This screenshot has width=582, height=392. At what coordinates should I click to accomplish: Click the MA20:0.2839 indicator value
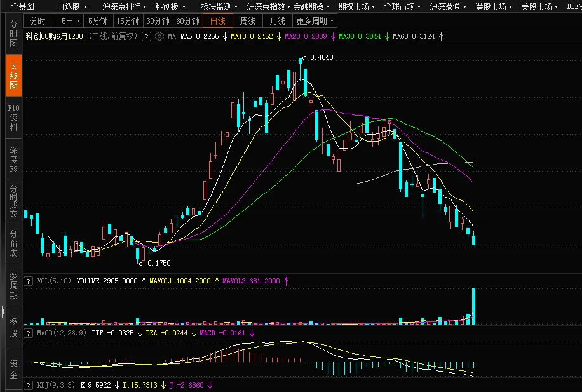click(x=306, y=36)
